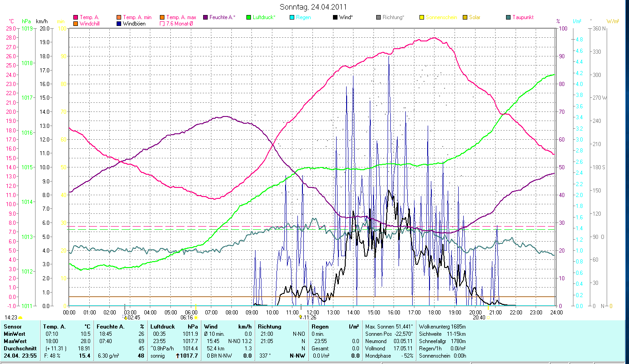Click the gray Richtung* legend square
The height and width of the screenshot is (364, 629).
coord(378,17)
